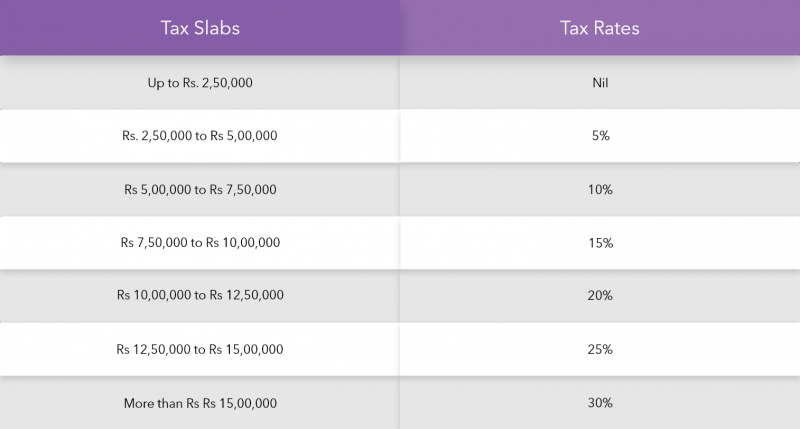Click the 15% tax rate value
This screenshot has width=800, height=429.
click(x=601, y=243)
